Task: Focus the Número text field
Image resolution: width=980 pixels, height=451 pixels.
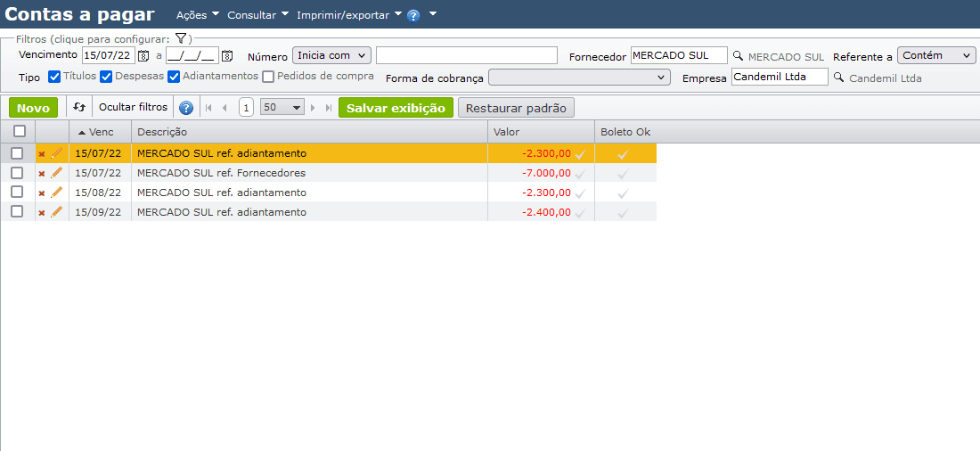Action: (467, 55)
